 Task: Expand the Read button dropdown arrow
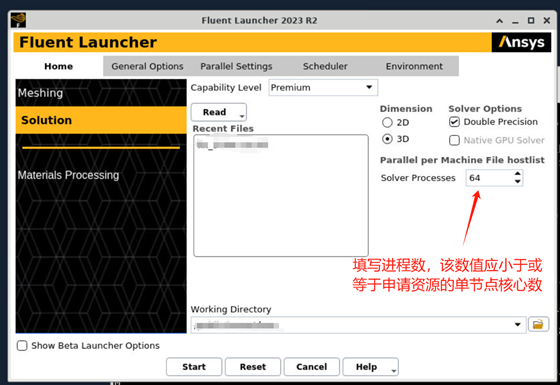click(x=242, y=116)
